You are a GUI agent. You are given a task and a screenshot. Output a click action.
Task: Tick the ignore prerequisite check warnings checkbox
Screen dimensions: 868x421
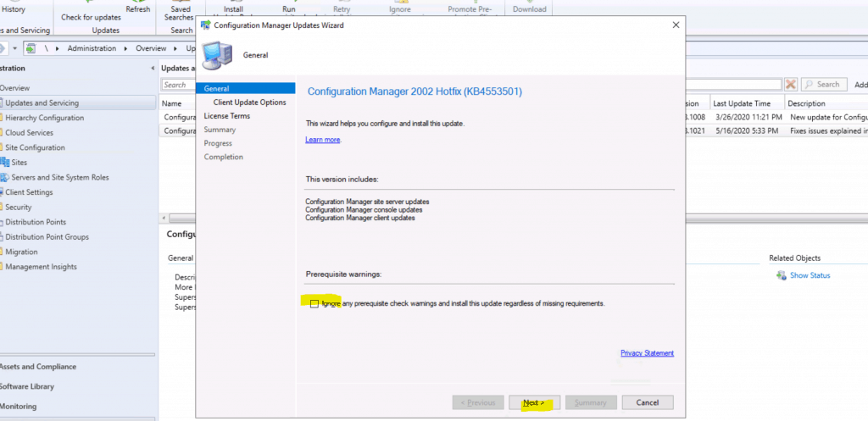314,304
